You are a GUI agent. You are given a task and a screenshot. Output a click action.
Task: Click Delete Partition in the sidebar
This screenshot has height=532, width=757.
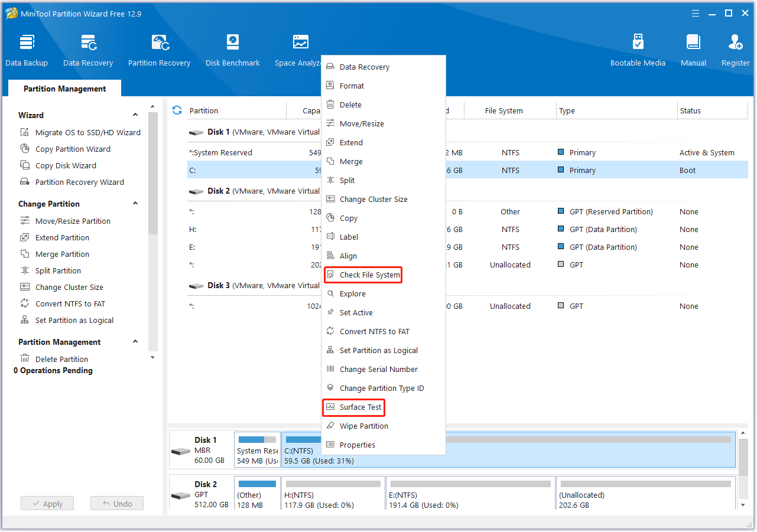click(54, 360)
